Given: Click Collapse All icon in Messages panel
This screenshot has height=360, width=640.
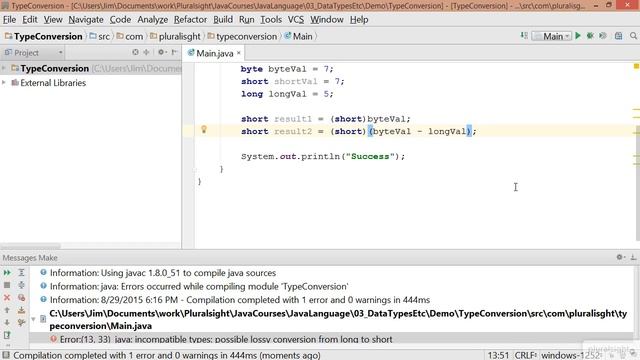Looking at the screenshot, I should click(21, 285).
